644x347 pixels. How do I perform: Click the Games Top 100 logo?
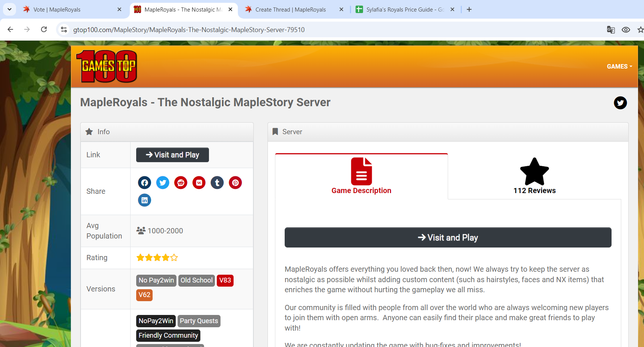[107, 66]
